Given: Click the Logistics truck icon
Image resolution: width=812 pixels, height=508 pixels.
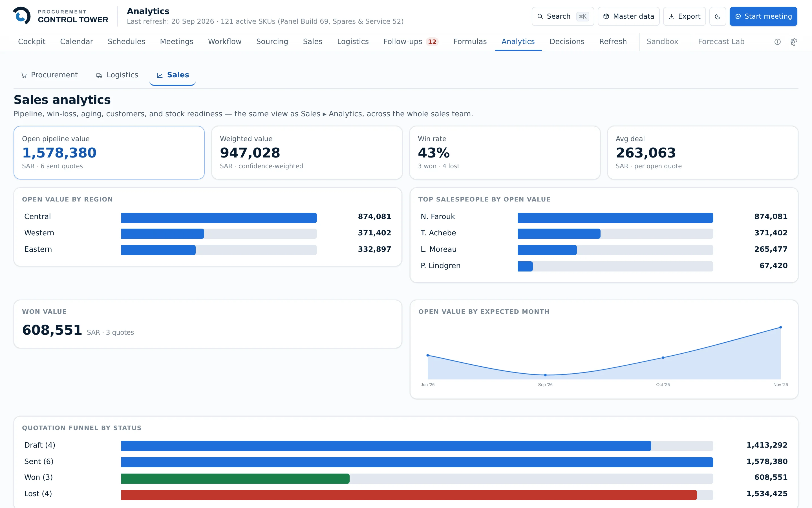Looking at the screenshot, I should pos(99,75).
